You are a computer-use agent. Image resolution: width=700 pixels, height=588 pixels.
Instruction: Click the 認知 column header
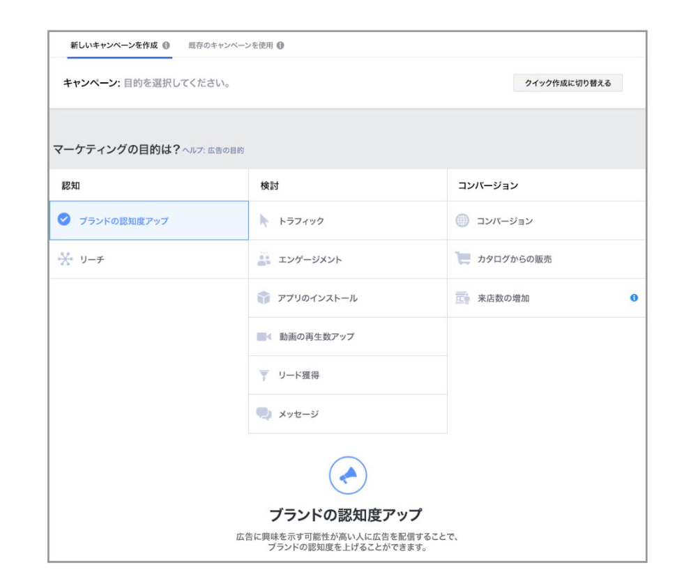point(70,185)
